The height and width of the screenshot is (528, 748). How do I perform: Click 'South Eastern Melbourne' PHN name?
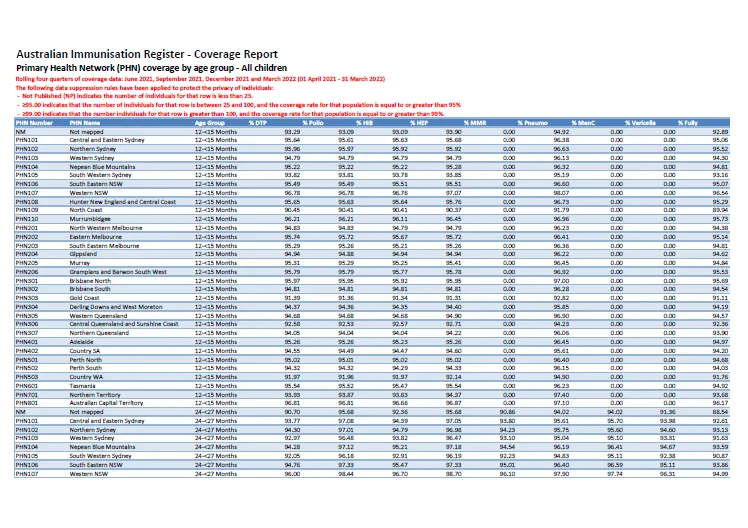tap(104, 246)
